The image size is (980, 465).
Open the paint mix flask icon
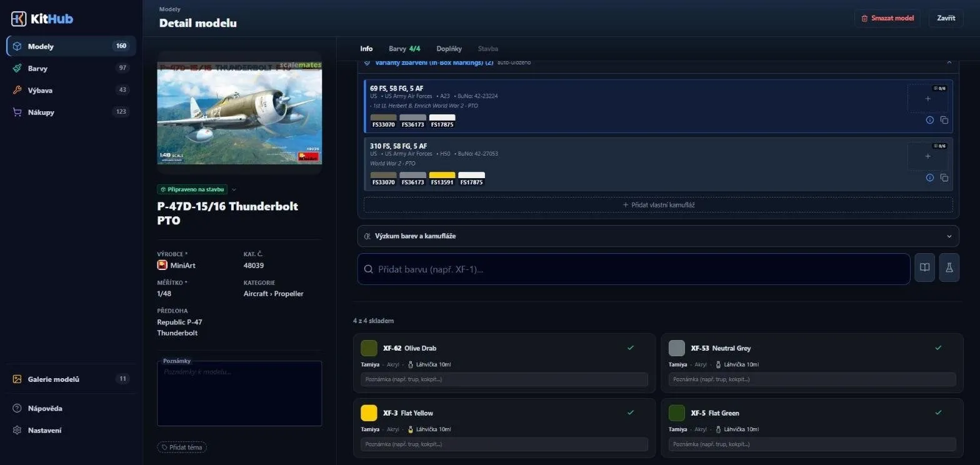click(x=949, y=267)
